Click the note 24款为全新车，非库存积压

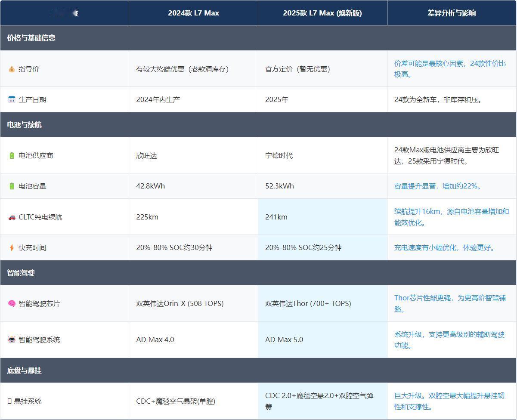(x=439, y=99)
